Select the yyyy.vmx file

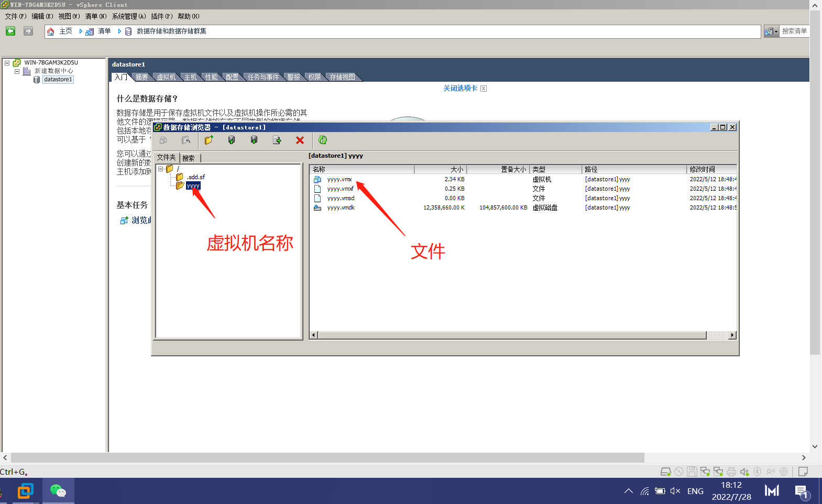[x=339, y=179]
